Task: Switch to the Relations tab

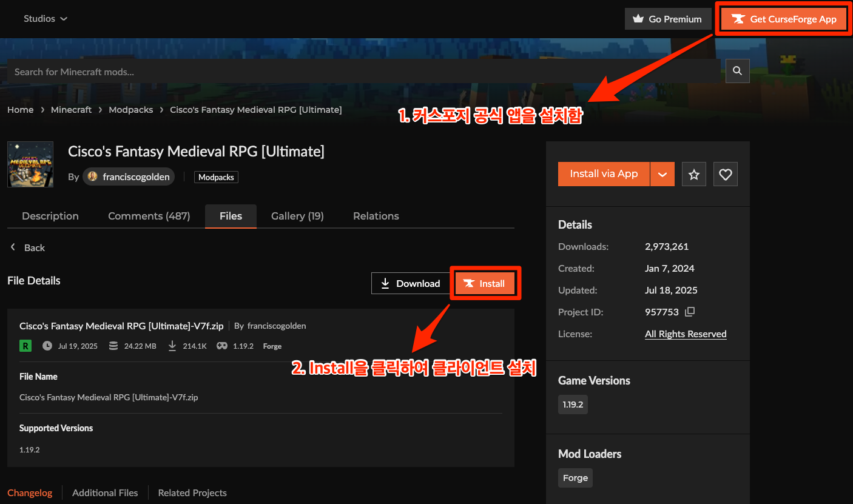Action: tap(376, 216)
